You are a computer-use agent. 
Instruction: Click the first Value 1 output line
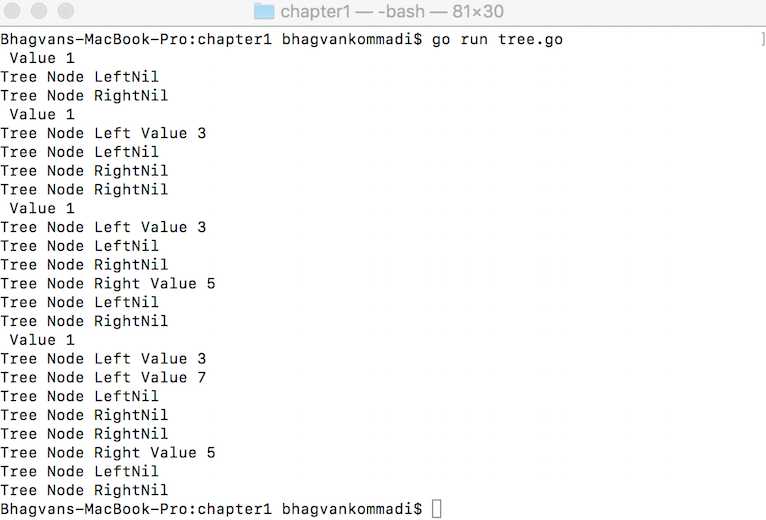tap(42, 58)
